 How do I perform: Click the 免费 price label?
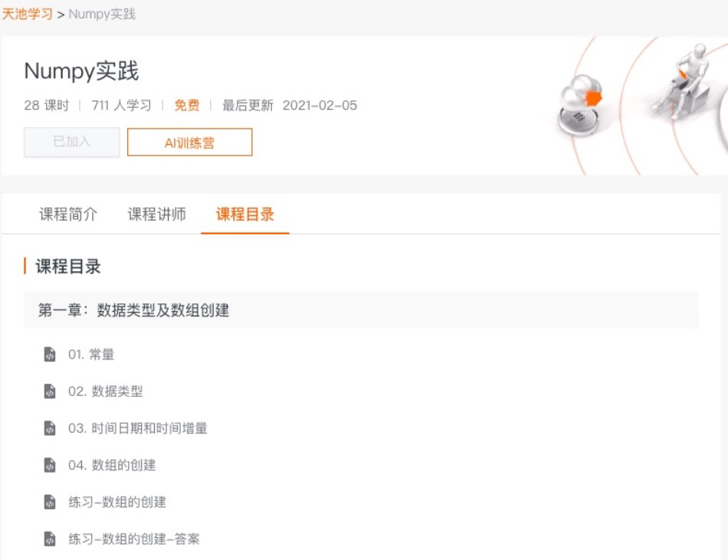[x=187, y=105]
